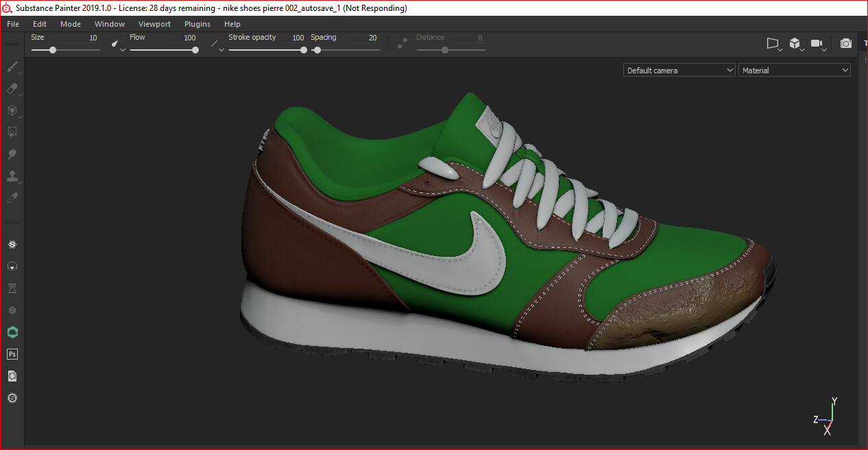Expand the perspective view mode arrow
Screen dimensions: 868x450
click(780, 49)
